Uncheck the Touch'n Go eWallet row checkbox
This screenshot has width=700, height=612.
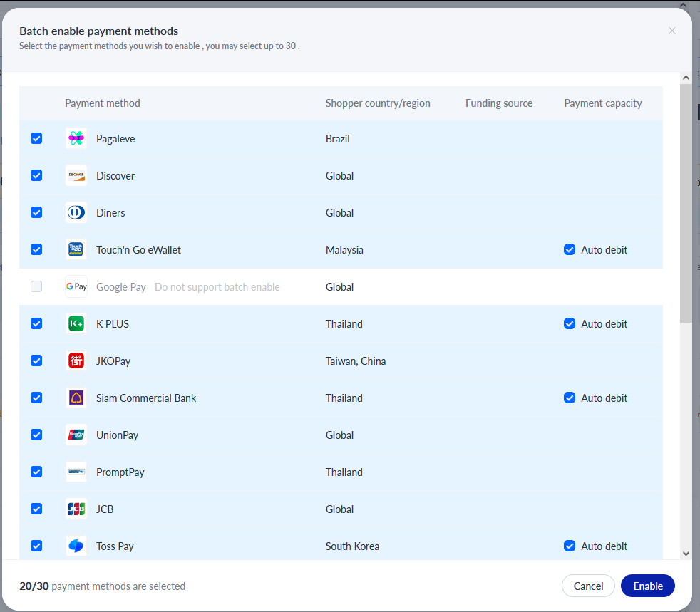pyautogui.click(x=36, y=250)
